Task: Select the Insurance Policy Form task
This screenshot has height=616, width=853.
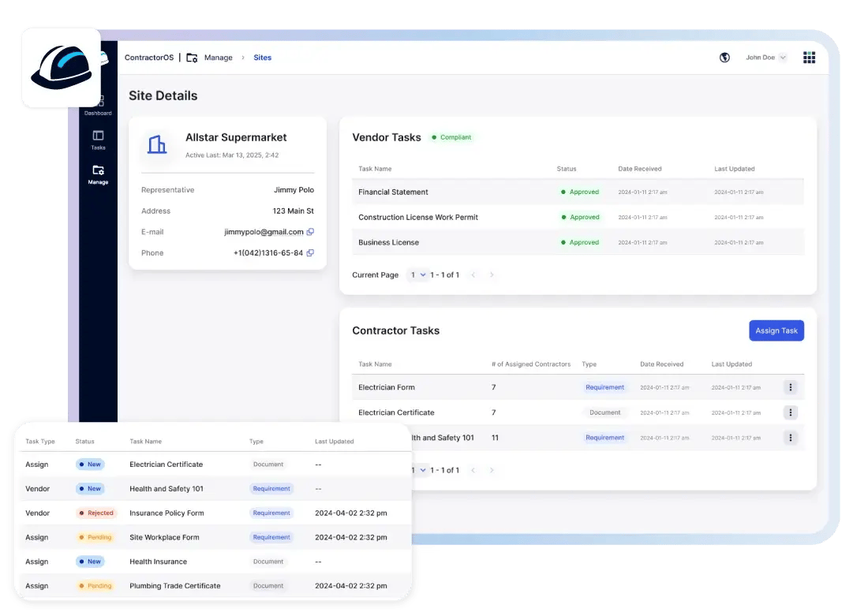Action: 215,513
